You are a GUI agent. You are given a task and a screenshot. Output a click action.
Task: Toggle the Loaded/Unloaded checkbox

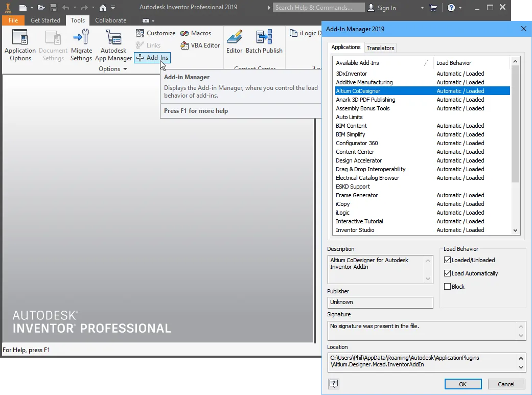tap(448, 260)
